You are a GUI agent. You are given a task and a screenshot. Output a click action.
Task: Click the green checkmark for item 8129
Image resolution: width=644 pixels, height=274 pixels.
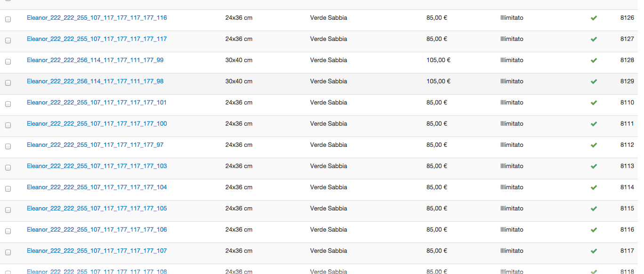594,81
